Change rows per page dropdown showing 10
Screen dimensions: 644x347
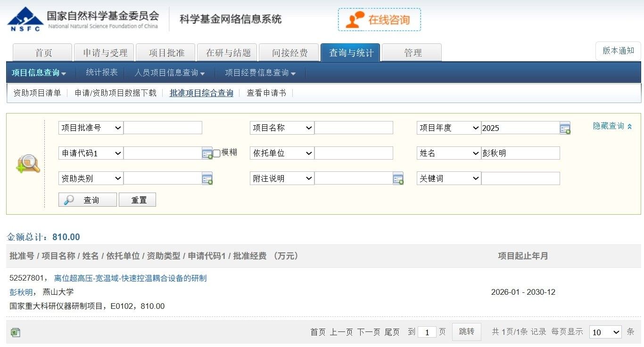point(605,332)
